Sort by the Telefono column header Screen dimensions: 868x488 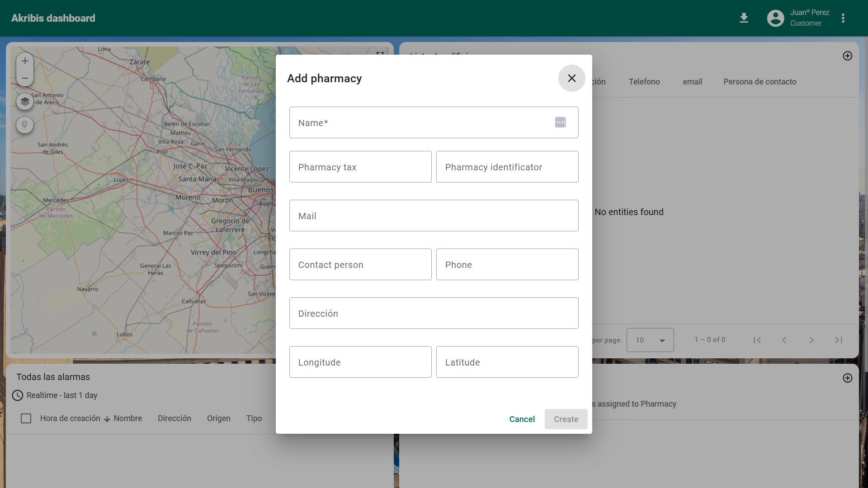pyautogui.click(x=644, y=82)
